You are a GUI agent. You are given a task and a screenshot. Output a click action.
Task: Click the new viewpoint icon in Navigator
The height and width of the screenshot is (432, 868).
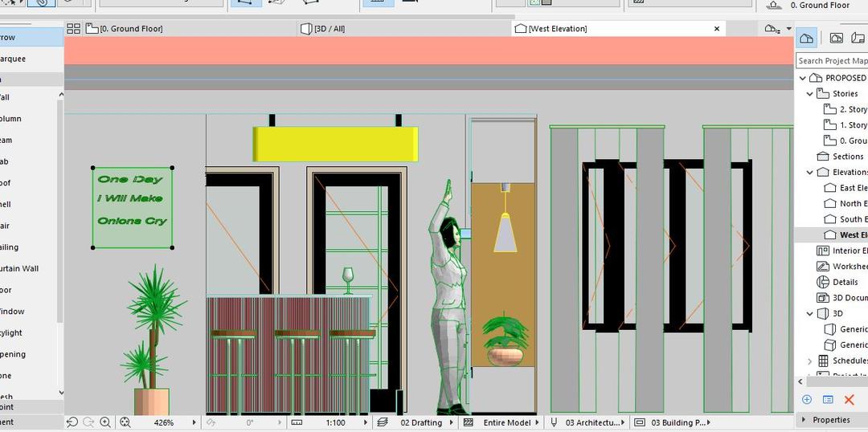point(807,400)
